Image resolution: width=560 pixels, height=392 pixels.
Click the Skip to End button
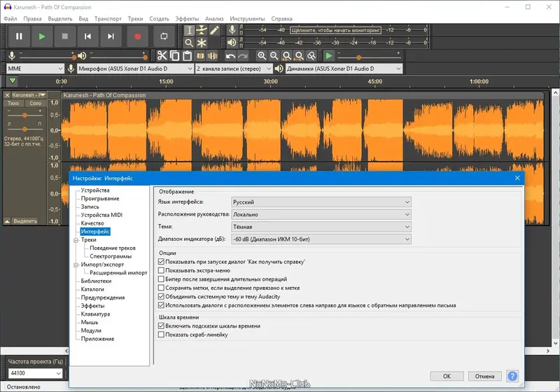coord(111,36)
